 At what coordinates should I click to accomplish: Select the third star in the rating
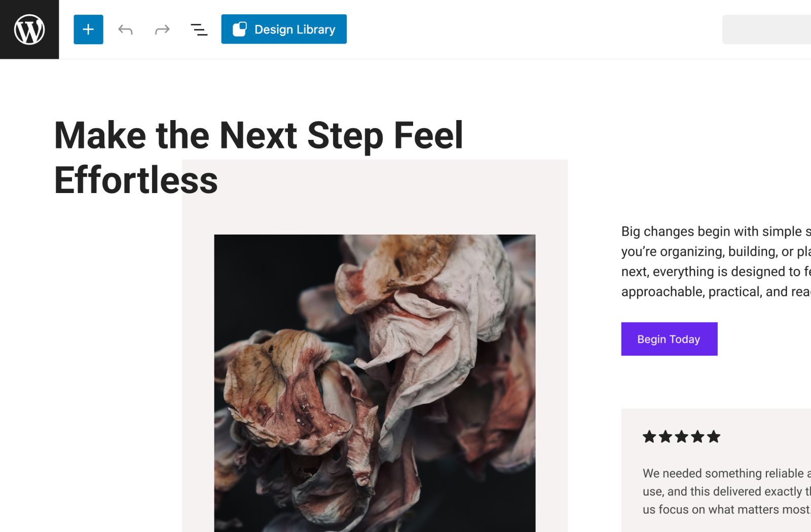point(682,437)
